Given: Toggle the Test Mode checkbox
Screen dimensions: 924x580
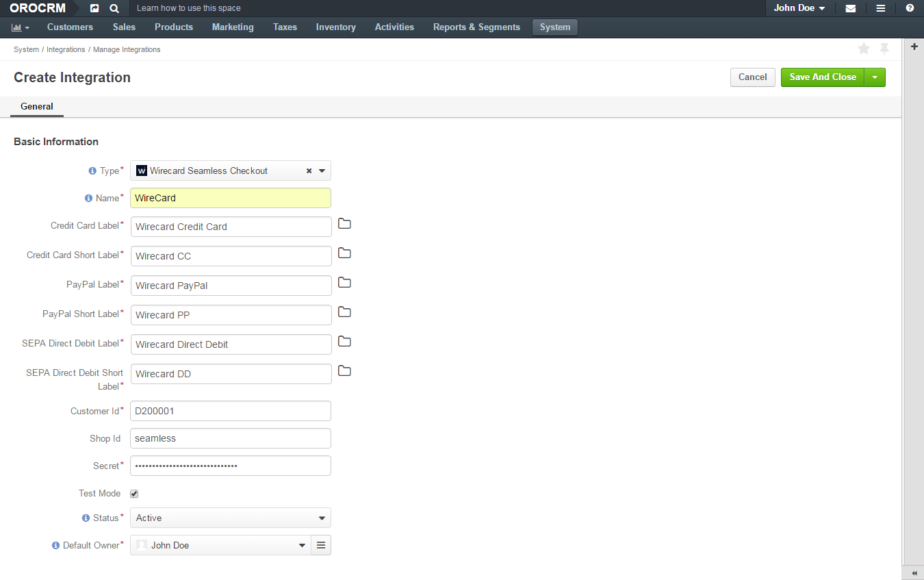Looking at the screenshot, I should click(x=134, y=494).
